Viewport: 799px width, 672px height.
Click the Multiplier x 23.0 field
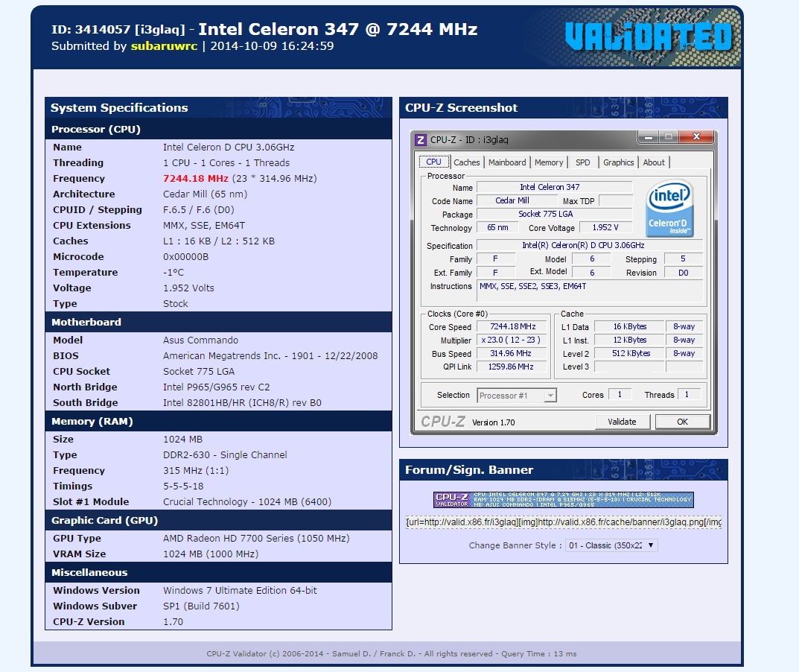(x=512, y=340)
